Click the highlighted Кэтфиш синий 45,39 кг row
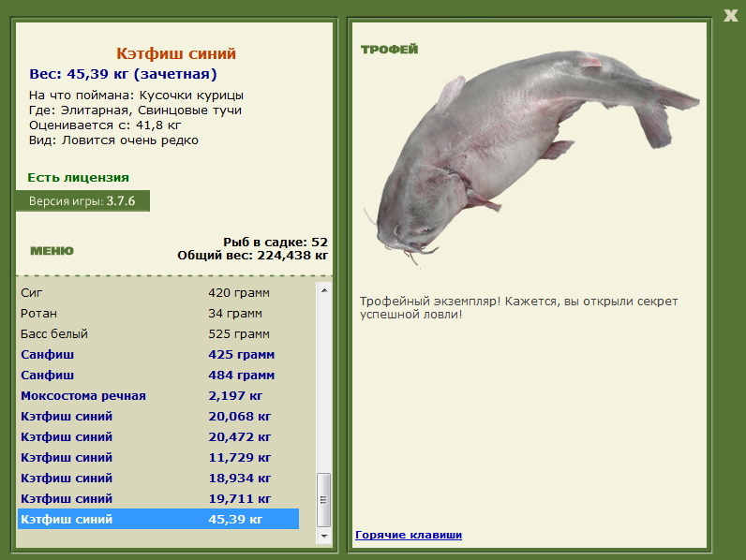 [158, 519]
